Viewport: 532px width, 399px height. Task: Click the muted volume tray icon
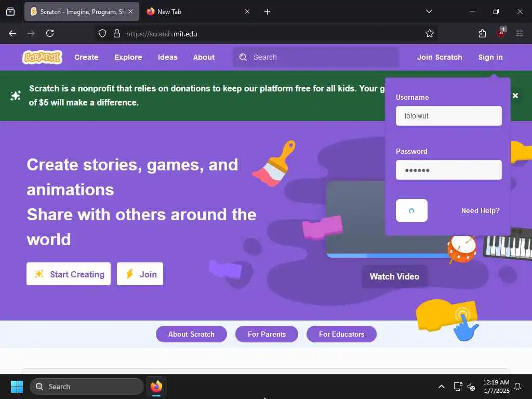pyautogui.click(x=471, y=387)
